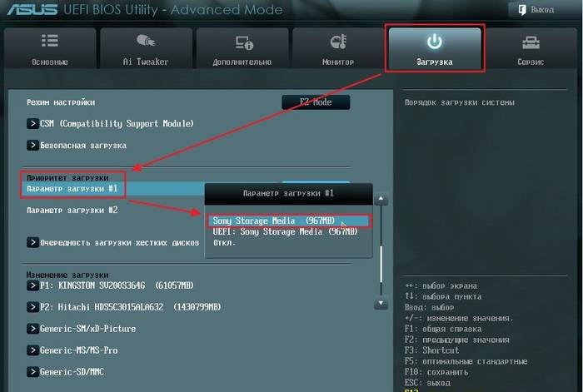The width and height of the screenshot is (583, 392).
Task: Click the scrollbar up arrow
Action: 381,199
